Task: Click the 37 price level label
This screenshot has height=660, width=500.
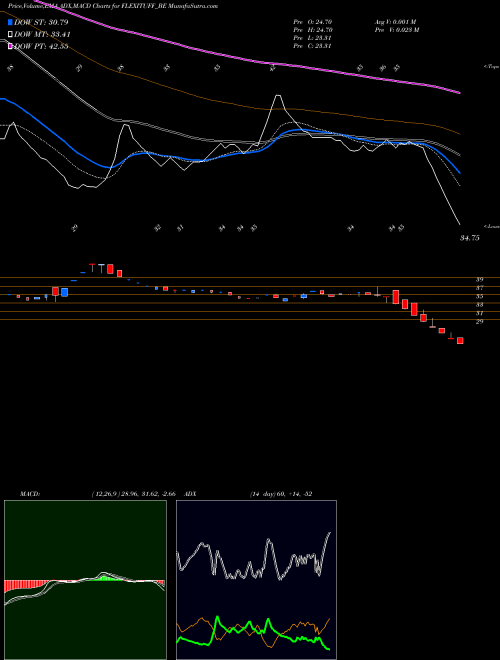Action: (x=479, y=288)
